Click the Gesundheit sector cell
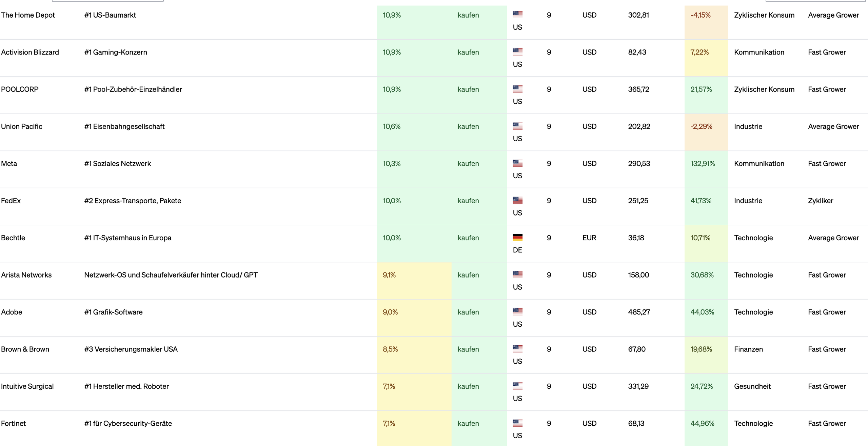Screen dimensions: 868x446 (x=752, y=386)
